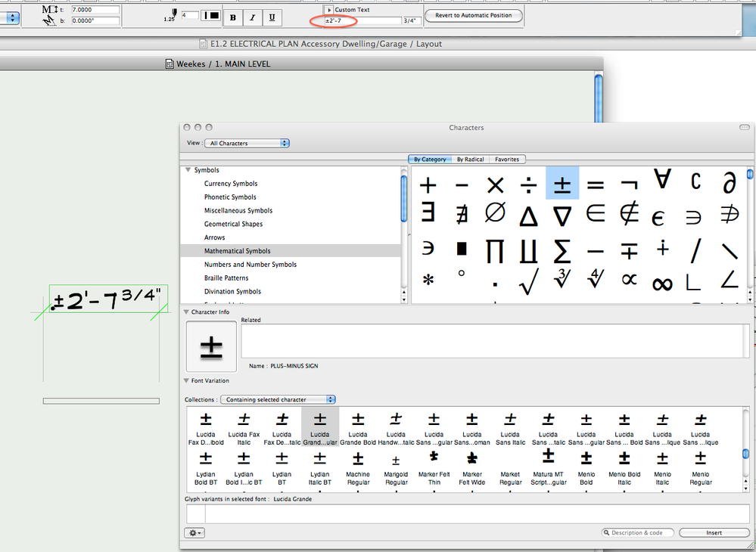Click the Insert button
756x552 pixels.
coord(714,533)
